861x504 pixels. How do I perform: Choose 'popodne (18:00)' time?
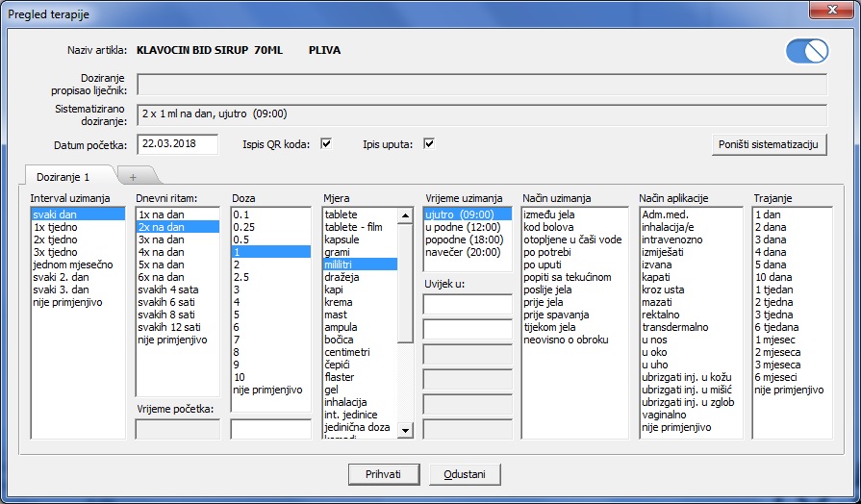468,239
